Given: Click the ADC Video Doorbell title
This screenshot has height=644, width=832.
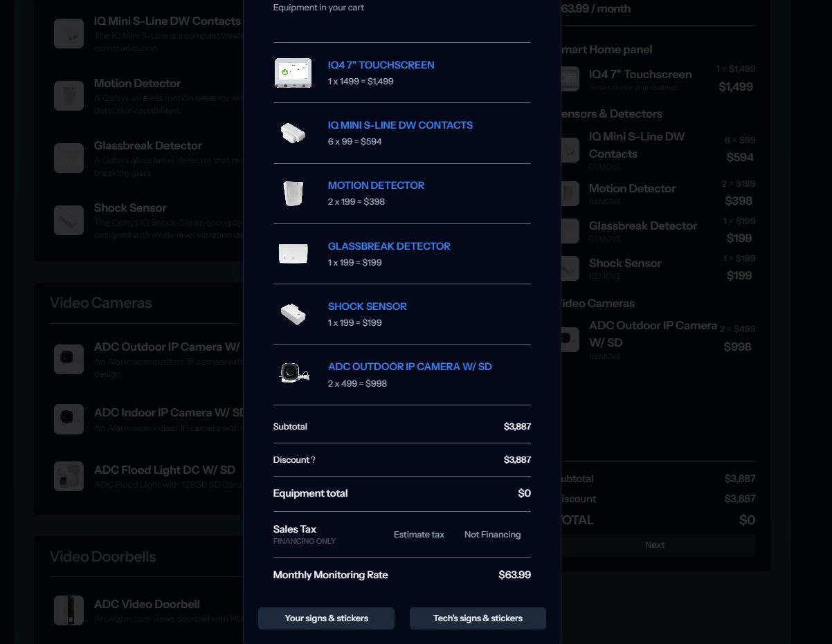Looking at the screenshot, I should [147, 605].
